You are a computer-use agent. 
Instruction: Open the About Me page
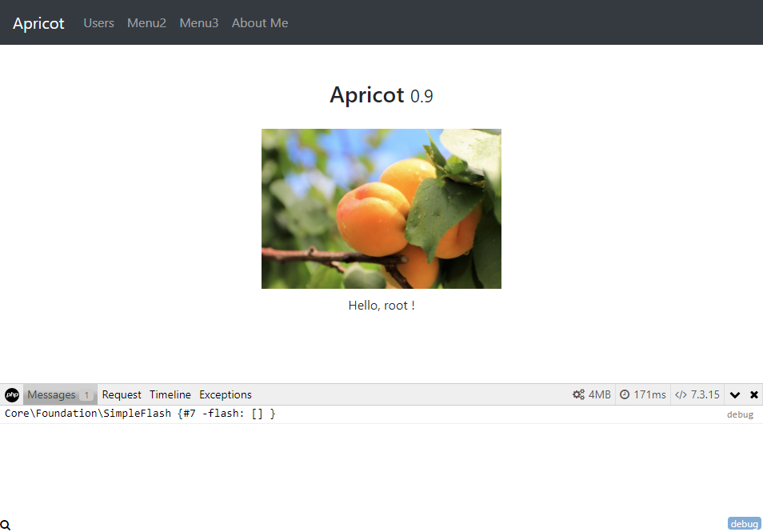click(x=260, y=23)
